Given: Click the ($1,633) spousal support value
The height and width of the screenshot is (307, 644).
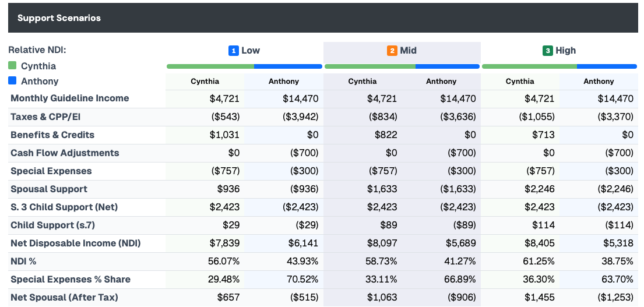Looking at the screenshot, I should tap(458, 189).
